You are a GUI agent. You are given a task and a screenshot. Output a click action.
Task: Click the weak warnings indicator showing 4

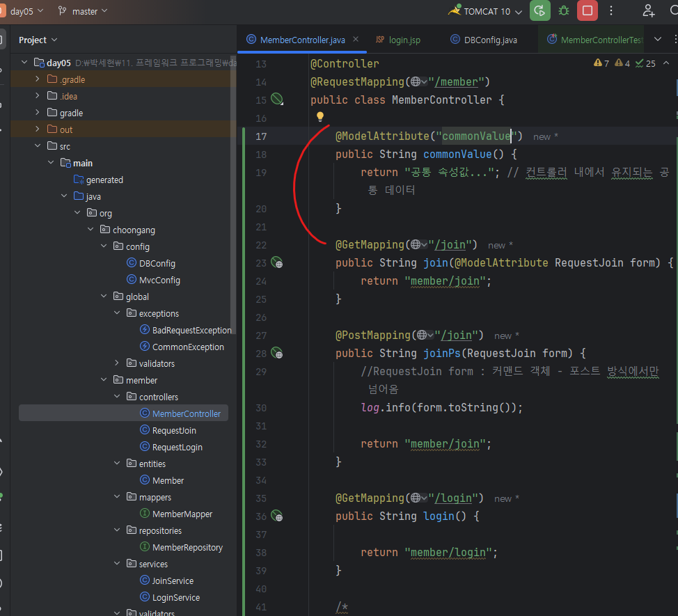[x=622, y=63]
